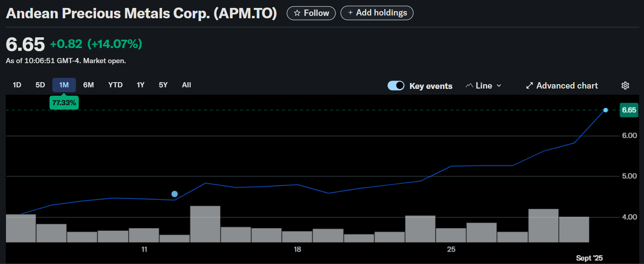Viewport: 644px width, 264px height.
Task: Click the 6.65 price label on axis
Action: [629, 110]
